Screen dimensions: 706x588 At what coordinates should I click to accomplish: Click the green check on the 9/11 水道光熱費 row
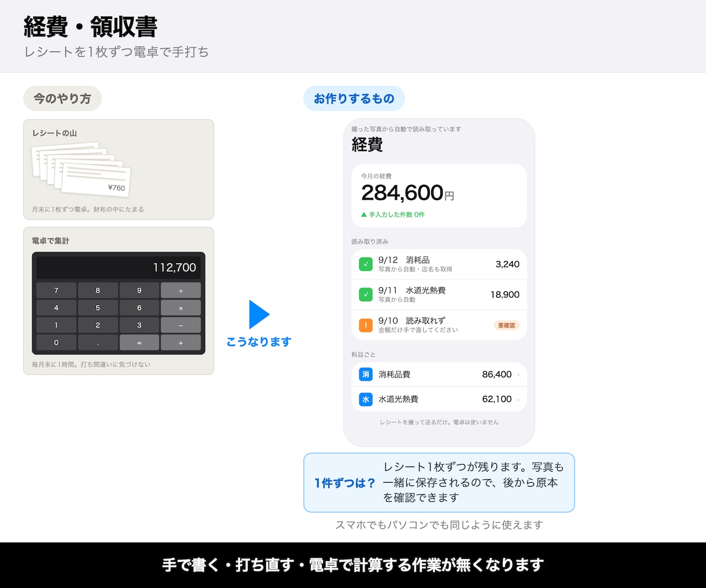(x=366, y=295)
